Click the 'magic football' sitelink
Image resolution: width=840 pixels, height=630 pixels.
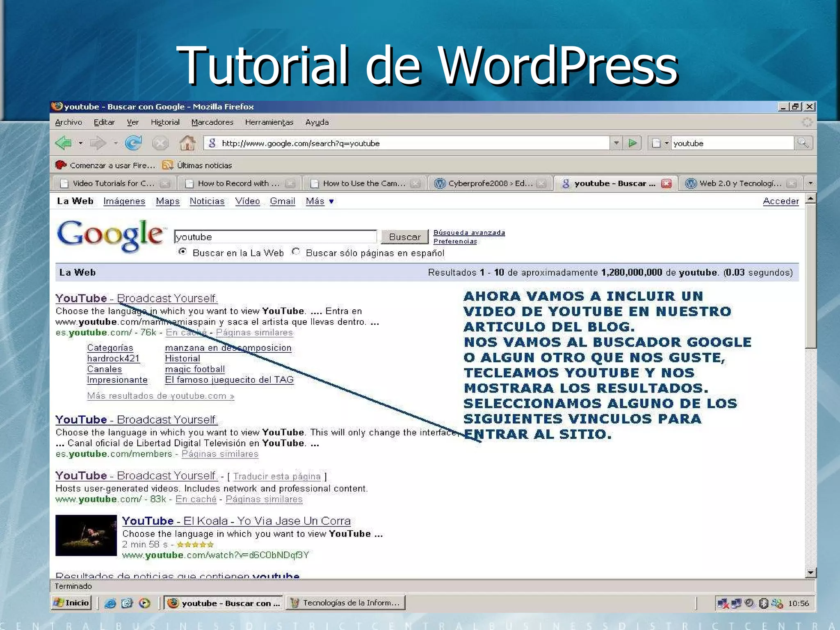(x=195, y=369)
